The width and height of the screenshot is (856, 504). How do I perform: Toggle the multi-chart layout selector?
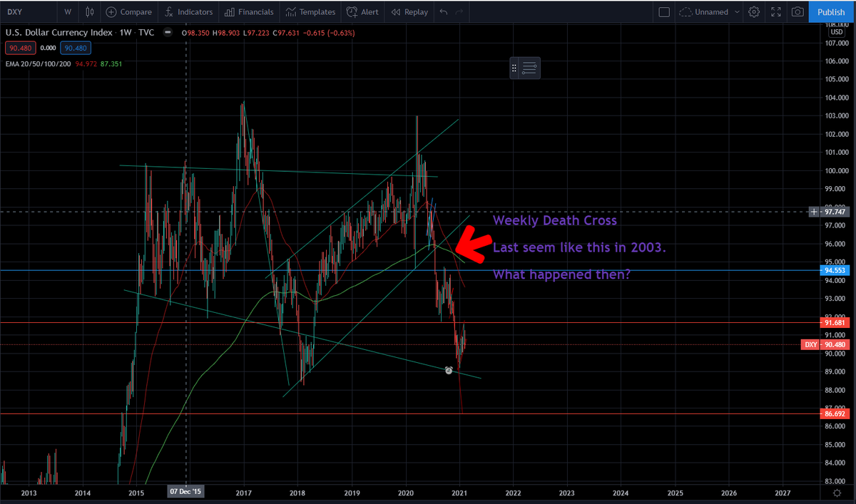[x=665, y=11]
